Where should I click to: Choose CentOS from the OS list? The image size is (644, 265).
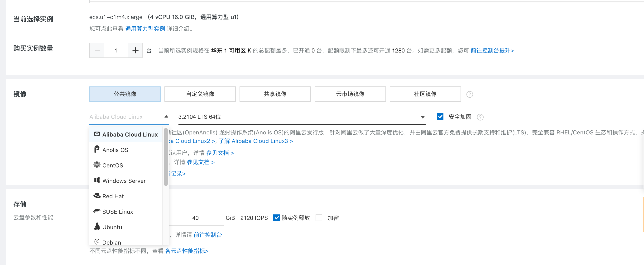tap(126, 165)
